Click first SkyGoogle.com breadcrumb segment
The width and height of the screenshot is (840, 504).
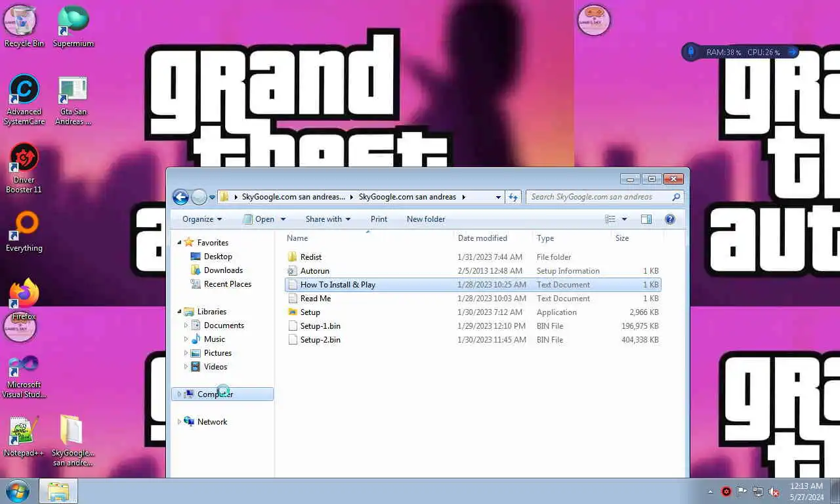pos(293,197)
